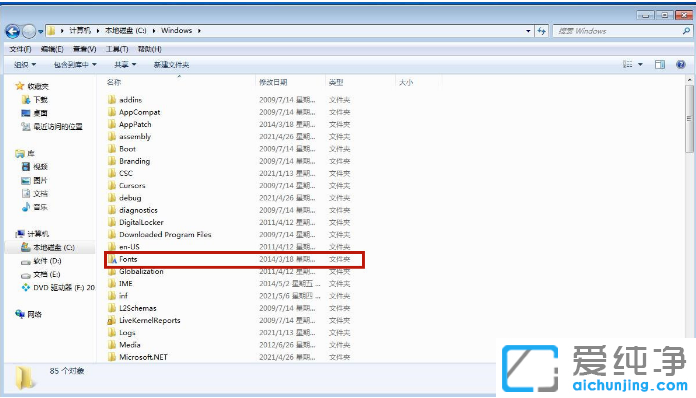Open the 组织 dropdown
Screen dimensions: 696x398
pyautogui.click(x=25, y=65)
